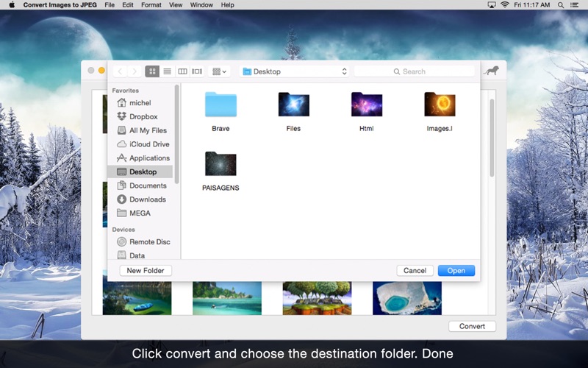588x368 pixels.
Task: Select MEGA folder in sidebar
Action: click(x=140, y=213)
